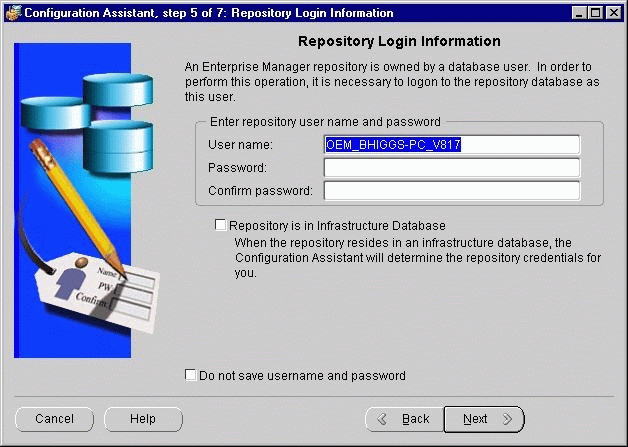Maximize the Configuration Assistant window
The width and height of the screenshot is (628, 447).
[597, 13]
